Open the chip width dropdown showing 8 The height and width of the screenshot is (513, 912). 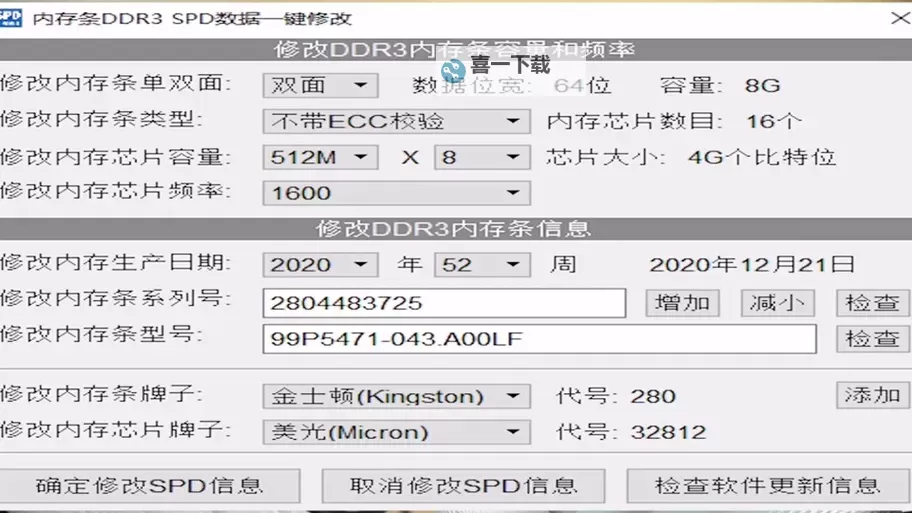pyautogui.click(x=482, y=157)
